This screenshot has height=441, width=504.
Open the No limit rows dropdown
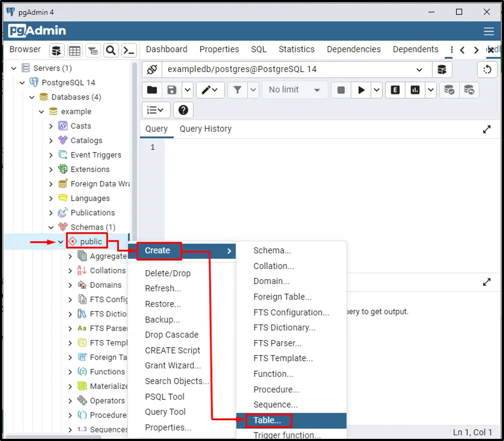(294, 90)
